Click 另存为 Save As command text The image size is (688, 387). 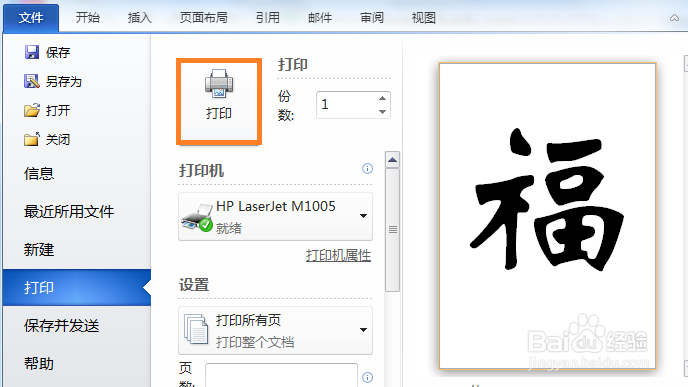pyautogui.click(x=64, y=82)
